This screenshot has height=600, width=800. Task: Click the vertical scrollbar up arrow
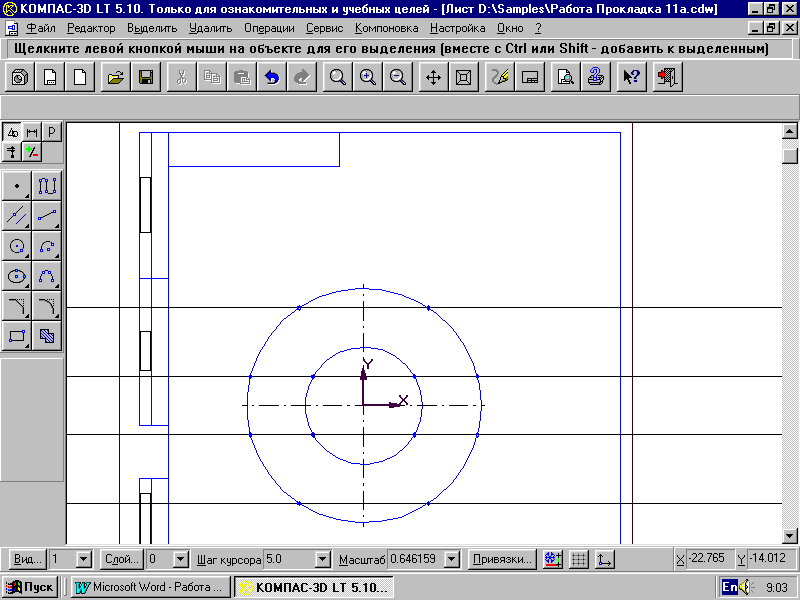(x=790, y=131)
